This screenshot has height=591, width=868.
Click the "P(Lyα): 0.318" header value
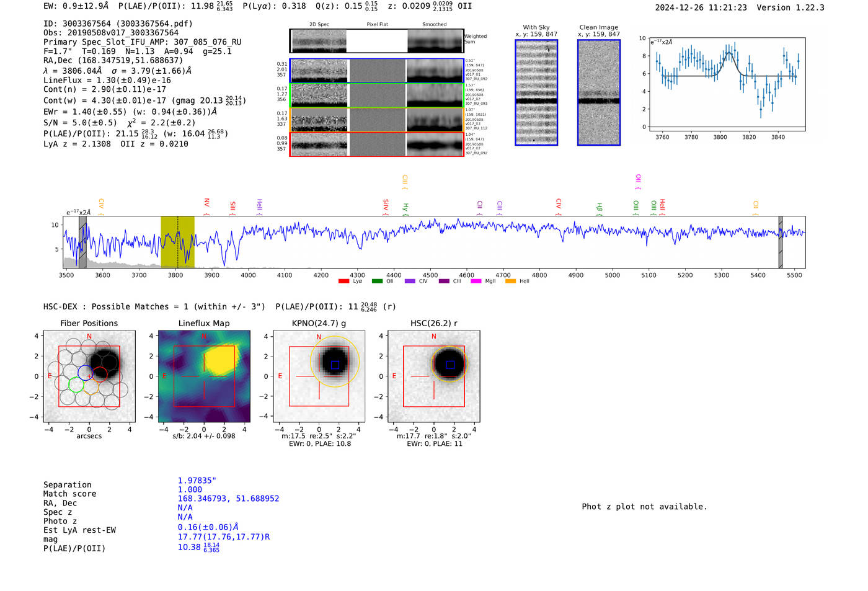click(274, 6)
